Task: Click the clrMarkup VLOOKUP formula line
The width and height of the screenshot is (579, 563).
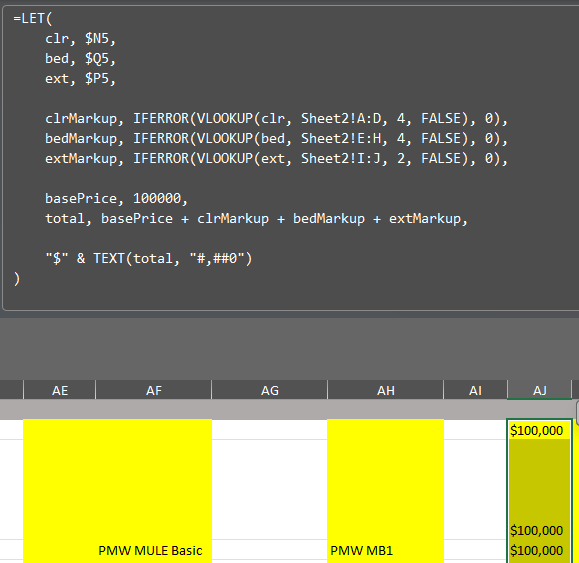Action: (277, 119)
